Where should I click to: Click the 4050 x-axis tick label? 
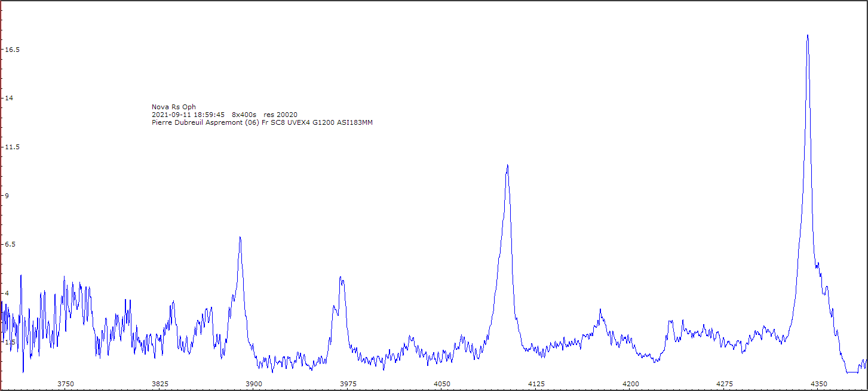coord(442,384)
